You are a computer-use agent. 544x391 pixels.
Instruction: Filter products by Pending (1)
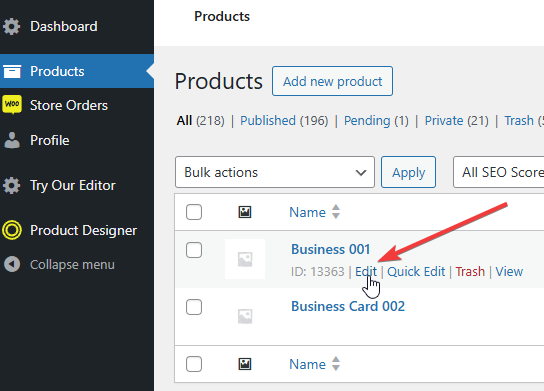pyautogui.click(x=376, y=121)
